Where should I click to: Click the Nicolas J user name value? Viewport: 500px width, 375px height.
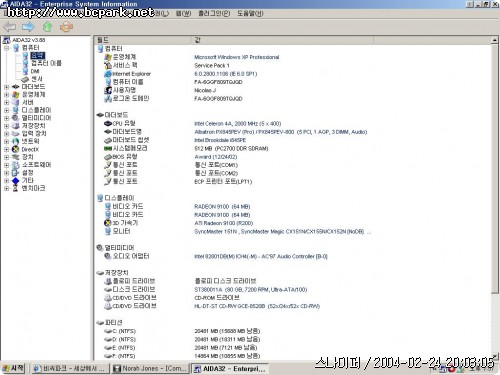205,90
